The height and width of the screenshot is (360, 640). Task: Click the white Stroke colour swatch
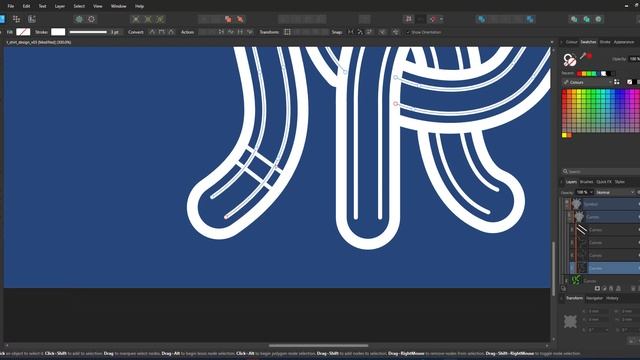[58, 32]
